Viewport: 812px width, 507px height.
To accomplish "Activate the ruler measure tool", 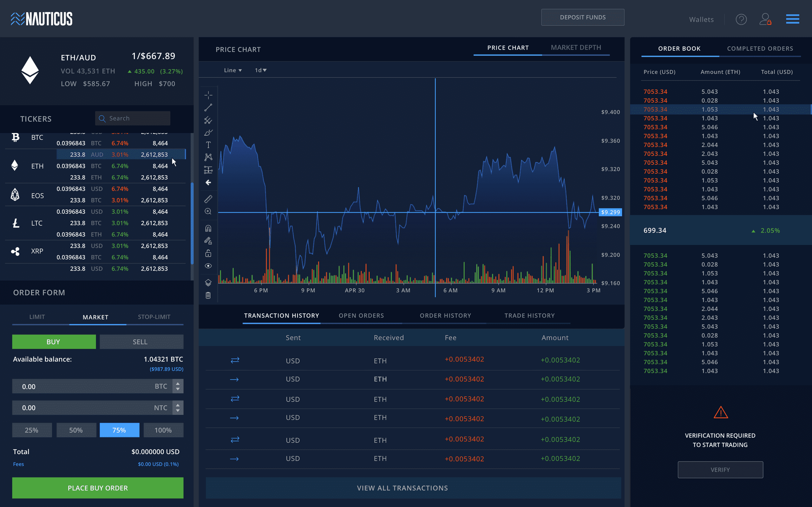I will [208, 199].
